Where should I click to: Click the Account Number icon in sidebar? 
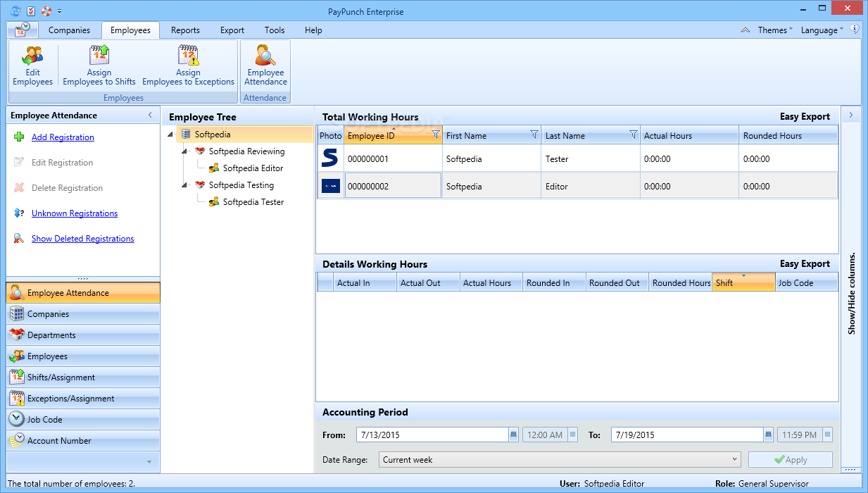tap(17, 440)
